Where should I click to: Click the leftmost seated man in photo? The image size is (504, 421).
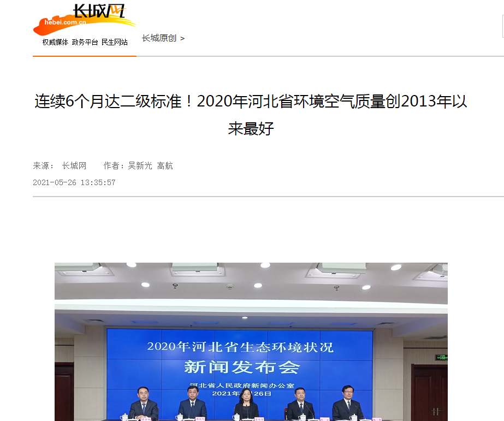pyautogui.click(x=144, y=404)
